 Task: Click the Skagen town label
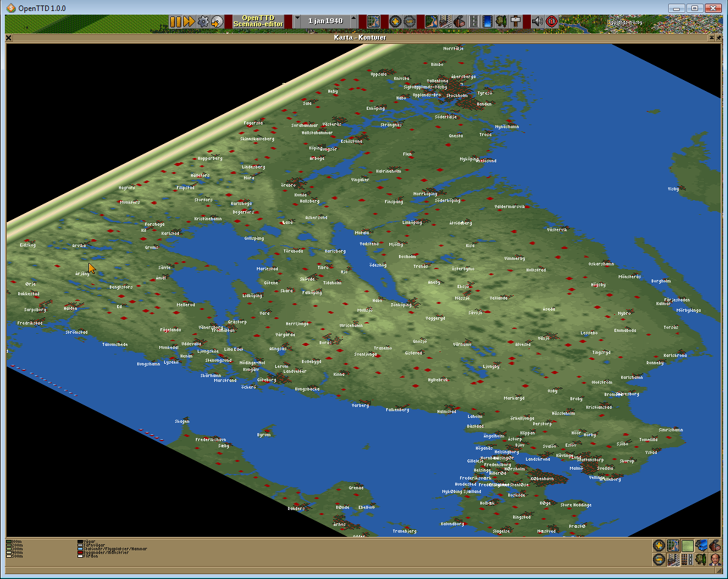pyautogui.click(x=182, y=422)
